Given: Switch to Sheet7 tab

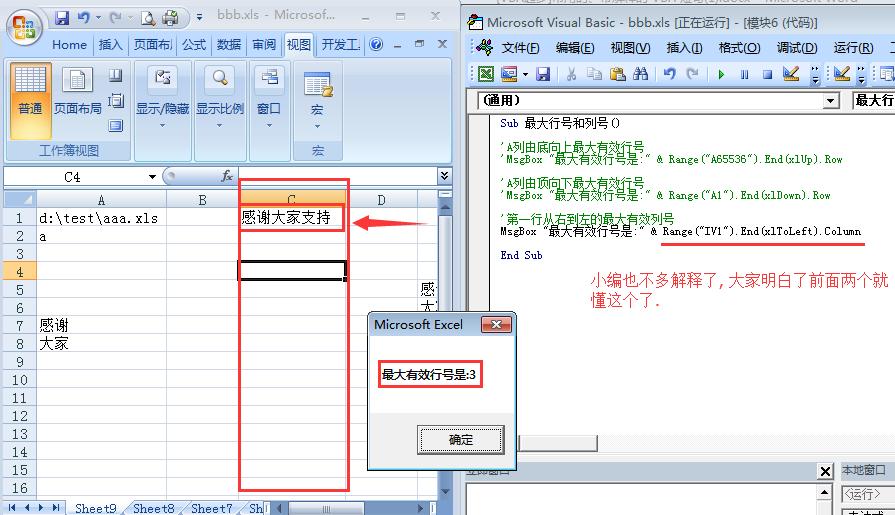Looking at the screenshot, I should coord(211,508).
